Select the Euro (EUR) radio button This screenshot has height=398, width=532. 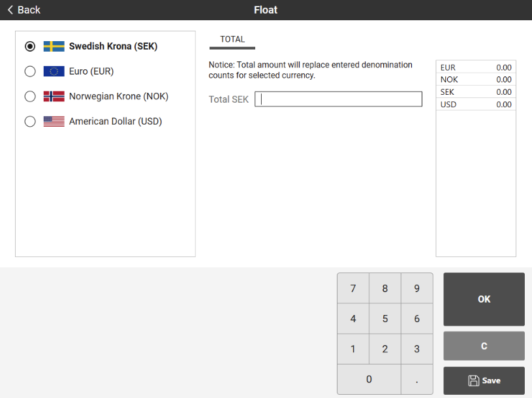[x=29, y=71]
